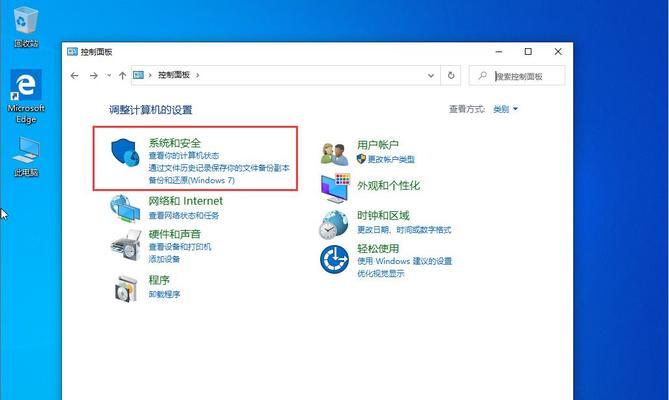Go up one level with up arrow
Viewport: 669px width, 400px height.
pos(122,75)
